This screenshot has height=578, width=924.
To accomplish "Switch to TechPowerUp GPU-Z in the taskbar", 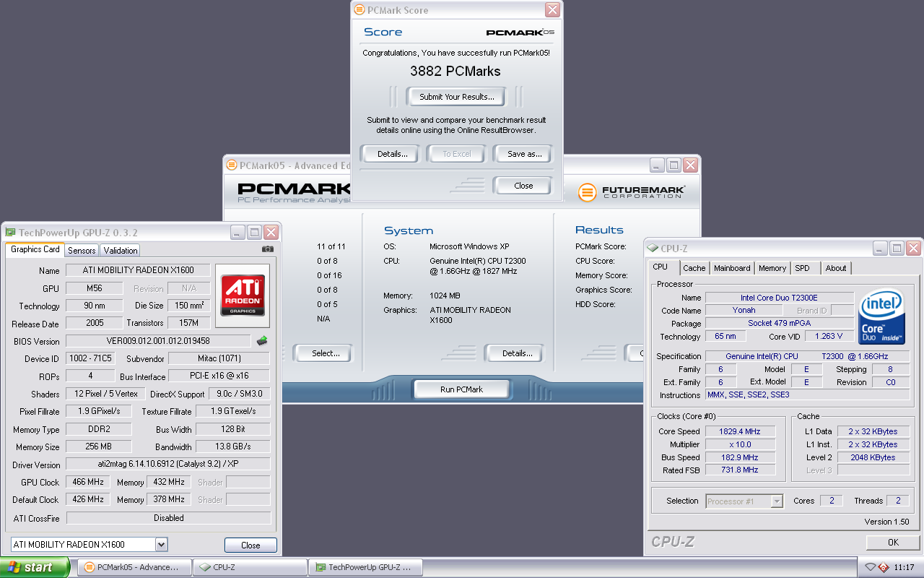I will click(365, 567).
